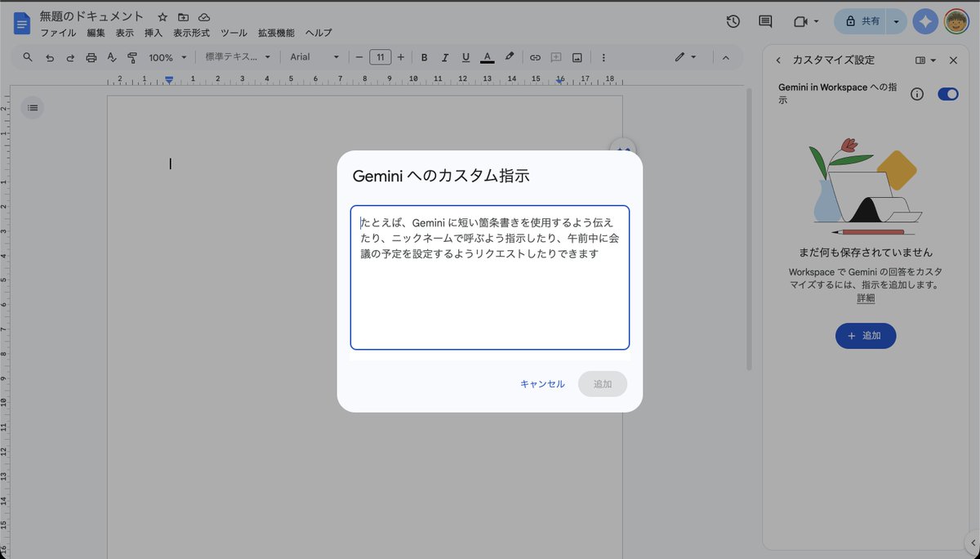Close the customization side panel

click(953, 60)
